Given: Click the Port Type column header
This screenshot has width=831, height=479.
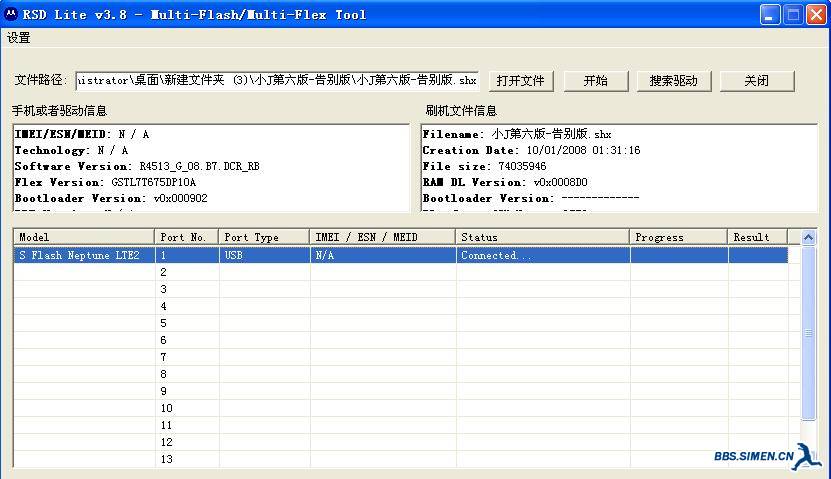Looking at the screenshot, I should pyautogui.click(x=264, y=237).
